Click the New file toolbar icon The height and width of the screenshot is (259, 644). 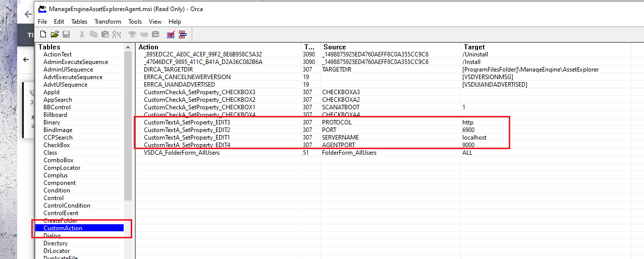coord(43,34)
